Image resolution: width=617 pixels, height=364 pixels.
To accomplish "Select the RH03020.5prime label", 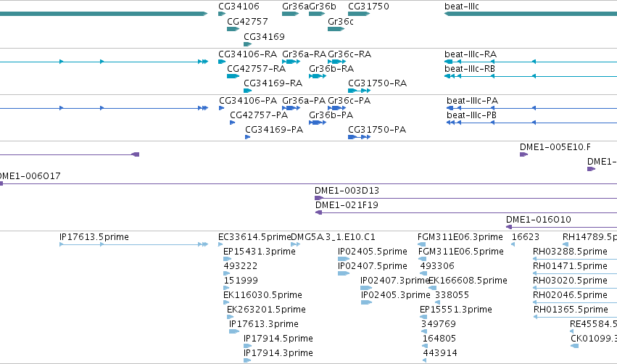I will 570,281.
